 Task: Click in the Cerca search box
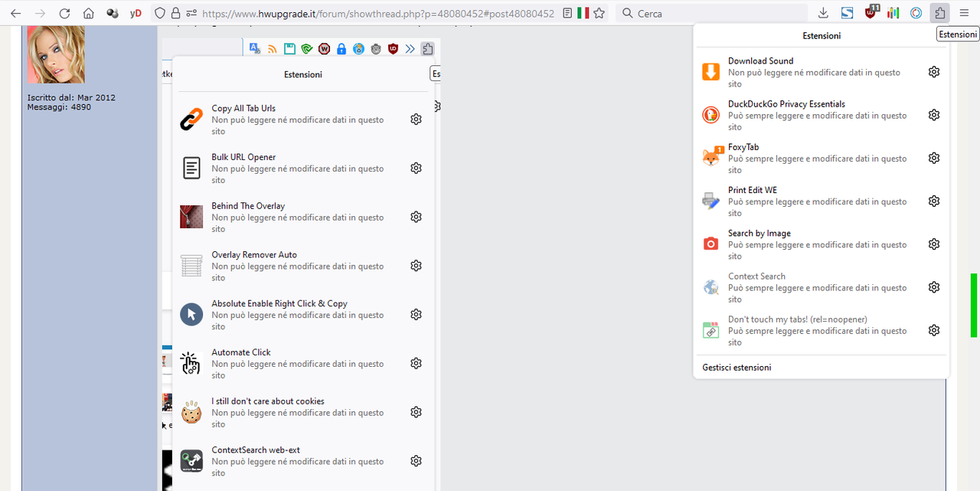(712, 13)
